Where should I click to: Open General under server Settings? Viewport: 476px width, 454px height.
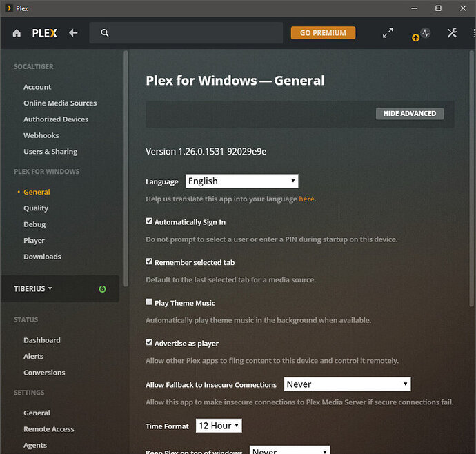point(37,413)
